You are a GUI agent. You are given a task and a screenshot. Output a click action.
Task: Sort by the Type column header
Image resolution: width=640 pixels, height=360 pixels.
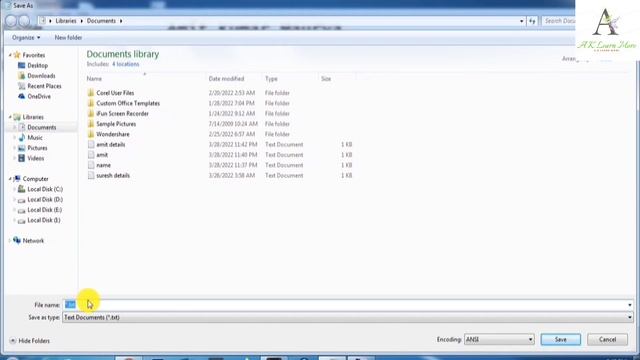click(271, 78)
